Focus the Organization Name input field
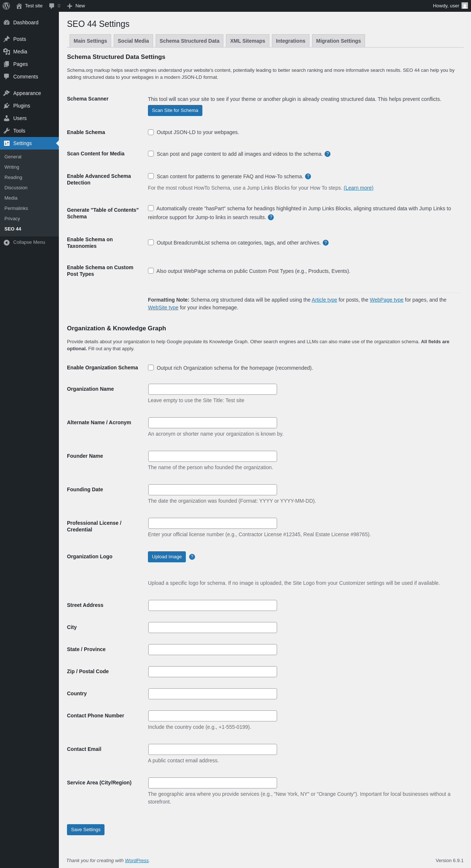Screen dimensions: 471x868 pos(213,389)
